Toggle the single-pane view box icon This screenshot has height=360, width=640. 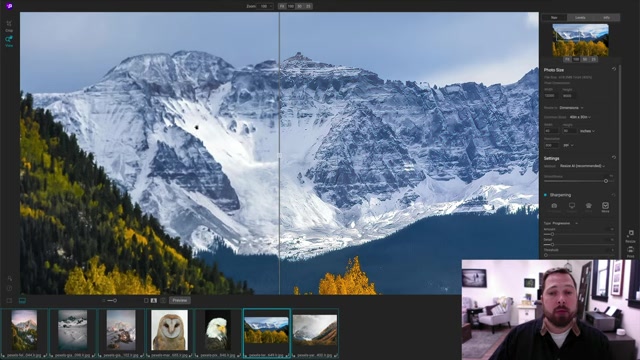146,300
